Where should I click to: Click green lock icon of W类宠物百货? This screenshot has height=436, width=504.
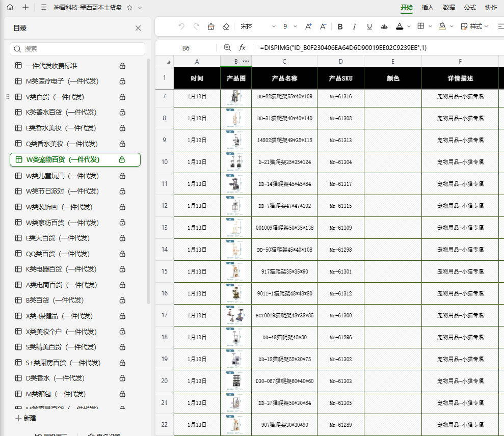[x=122, y=160]
